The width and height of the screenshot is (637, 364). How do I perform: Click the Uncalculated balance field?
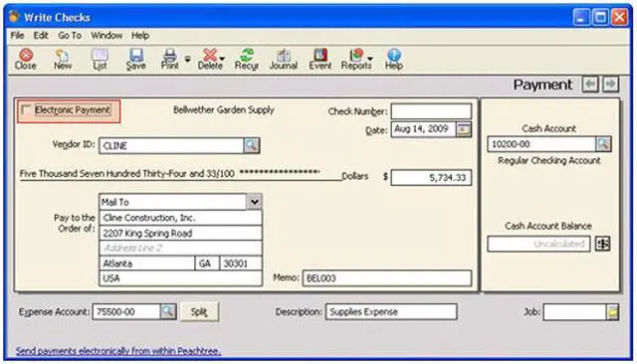[538, 244]
